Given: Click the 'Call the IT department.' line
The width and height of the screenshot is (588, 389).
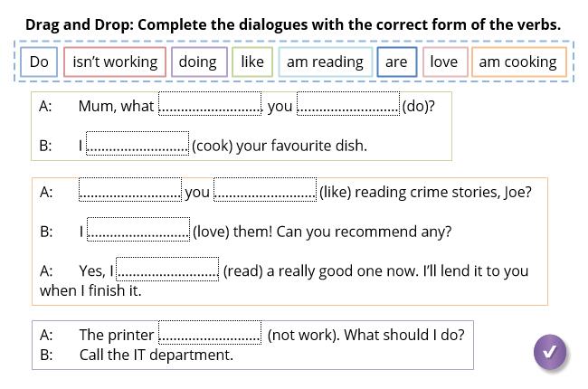Looking at the screenshot, I should pyautogui.click(x=156, y=355).
